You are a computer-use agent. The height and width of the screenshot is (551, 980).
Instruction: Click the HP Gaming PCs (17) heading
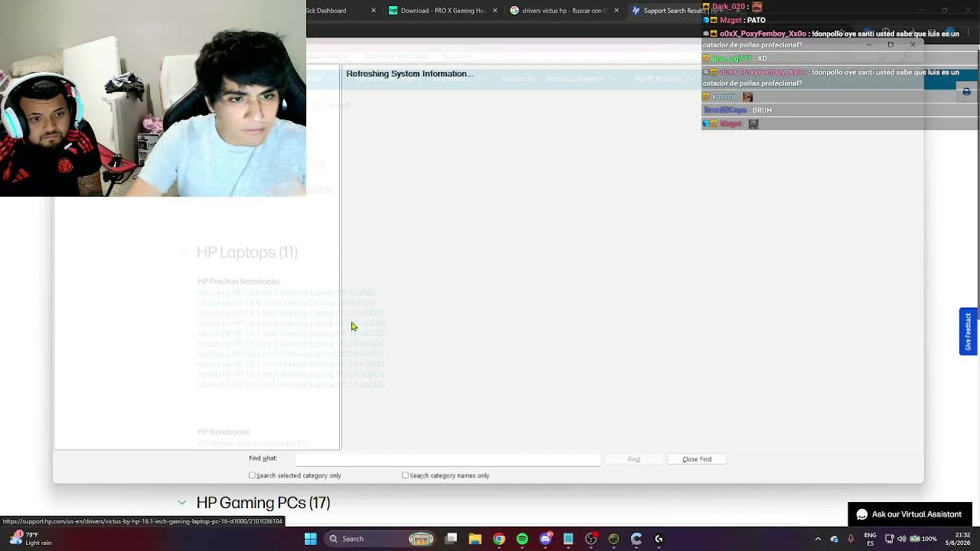click(x=263, y=503)
